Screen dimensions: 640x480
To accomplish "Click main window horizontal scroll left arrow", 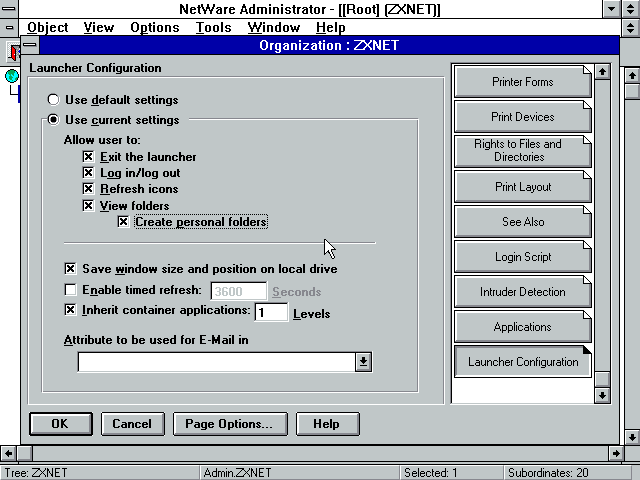I will tap(8, 453).
